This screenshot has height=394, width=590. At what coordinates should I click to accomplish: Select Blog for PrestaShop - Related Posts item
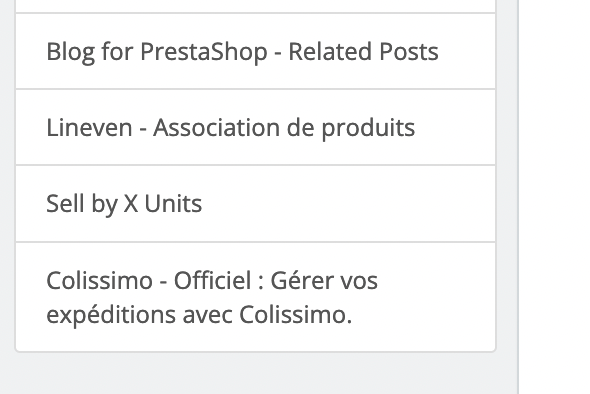(x=255, y=51)
